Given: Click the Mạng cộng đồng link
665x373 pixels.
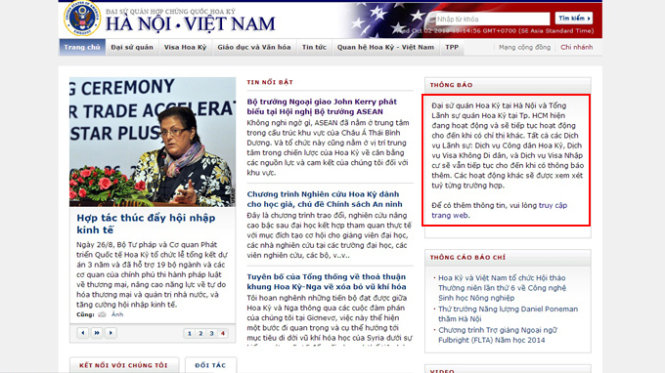Looking at the screenshot, I should pyautogui.click(x=525, y=47).
